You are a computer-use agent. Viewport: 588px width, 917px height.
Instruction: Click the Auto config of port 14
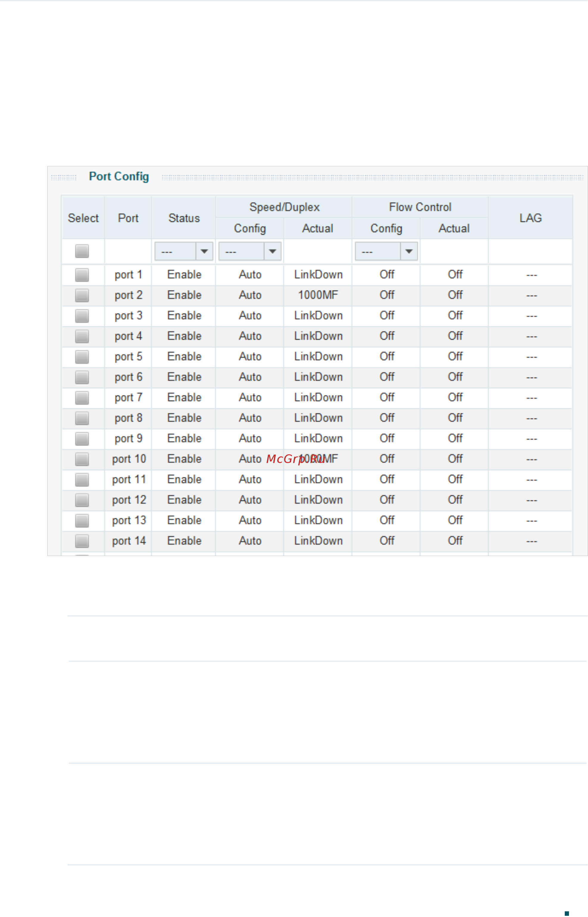[x=250, y=541]
